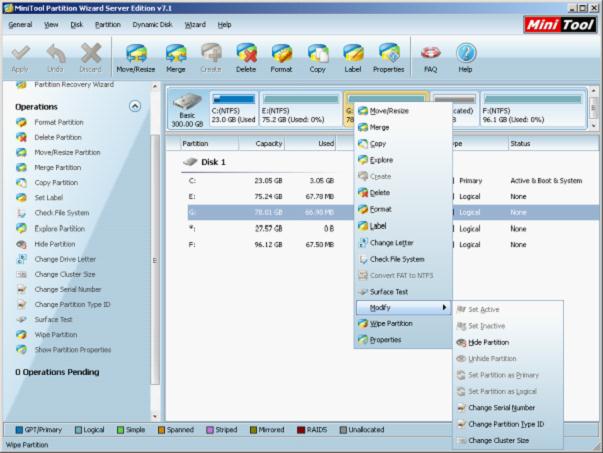Screen dimensions: 603x453
Task: Click the Discard X icon
Action: 90,58
